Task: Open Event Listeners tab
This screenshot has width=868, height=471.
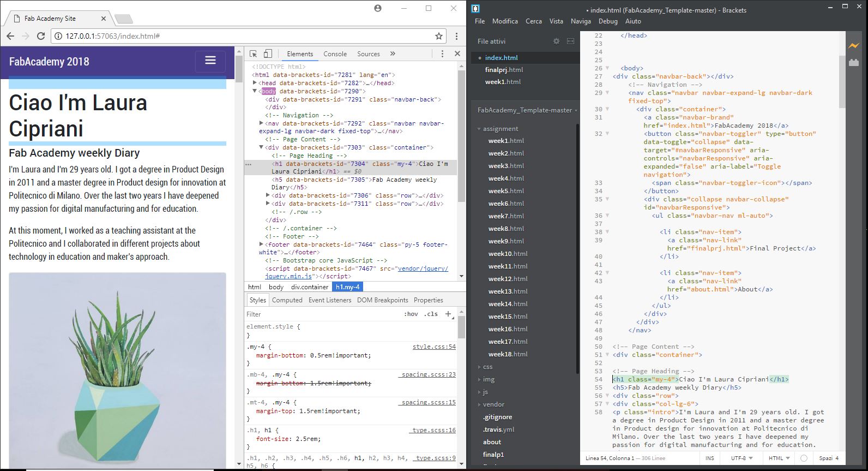Action: (330, 300)
